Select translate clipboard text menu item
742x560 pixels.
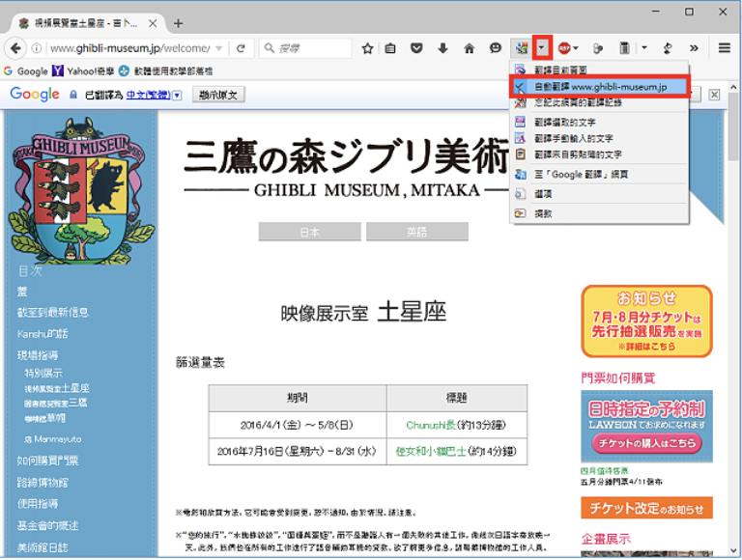(599, 154)
